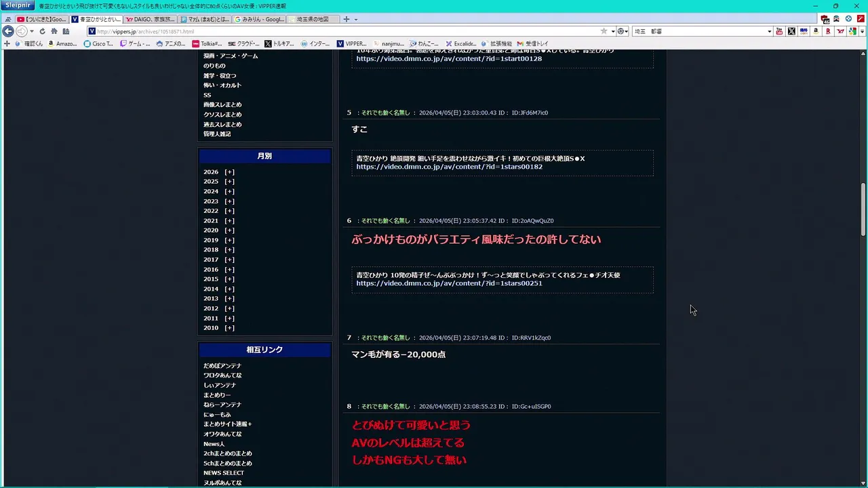Search with the Yahoo engine icon
Viewport: 868px width, 488px height.
tap(840, 31)
